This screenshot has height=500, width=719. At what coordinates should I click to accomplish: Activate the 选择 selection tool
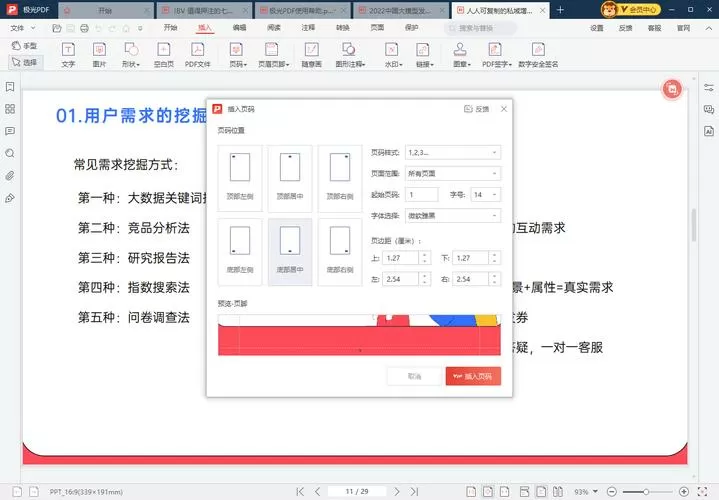pyautogui.click(x=25, y=62)
